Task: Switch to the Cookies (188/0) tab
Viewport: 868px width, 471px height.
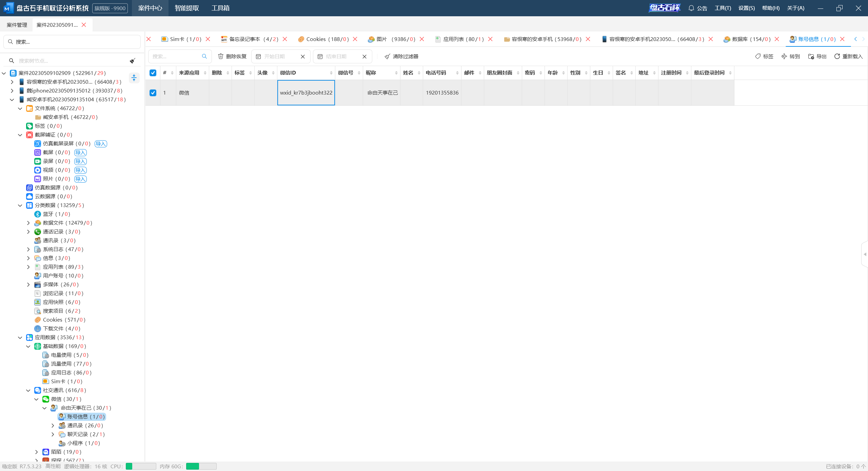Action: [x=323, y=39]
